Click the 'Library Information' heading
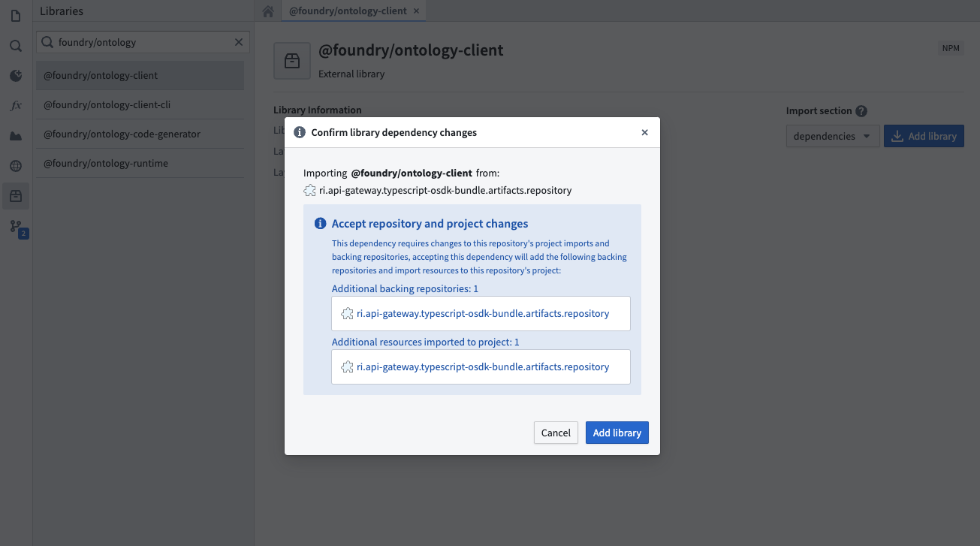980x546 pixels. click(318, 110)
